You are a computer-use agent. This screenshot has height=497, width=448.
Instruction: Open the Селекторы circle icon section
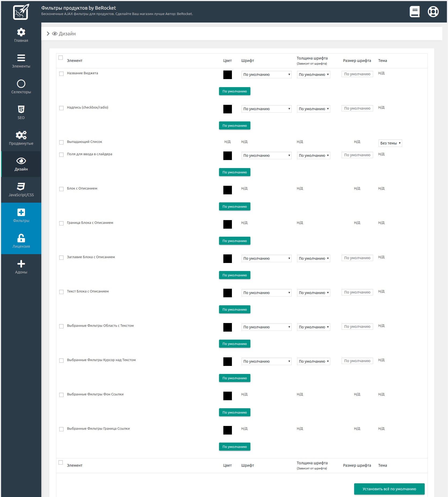pos(21,87)
